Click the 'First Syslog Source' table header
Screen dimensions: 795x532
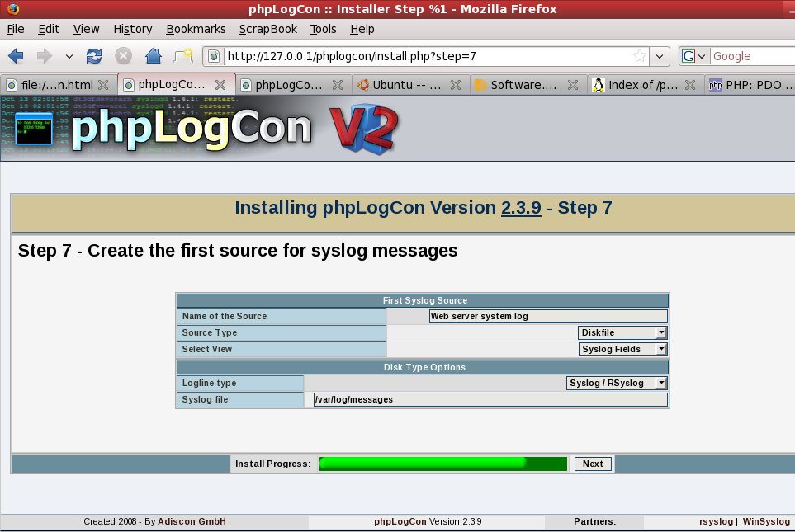(423, 300)
